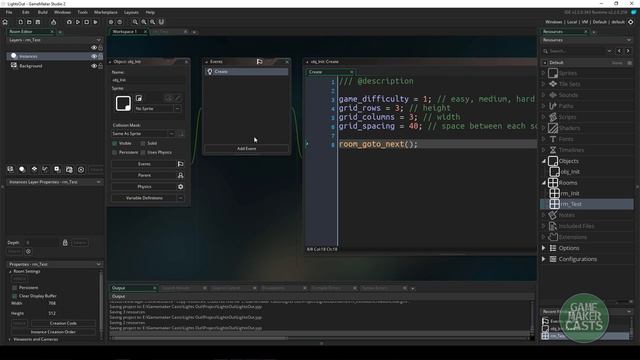Open the Build menu
This screenshot has width=640, height=360.
(42, 12)
